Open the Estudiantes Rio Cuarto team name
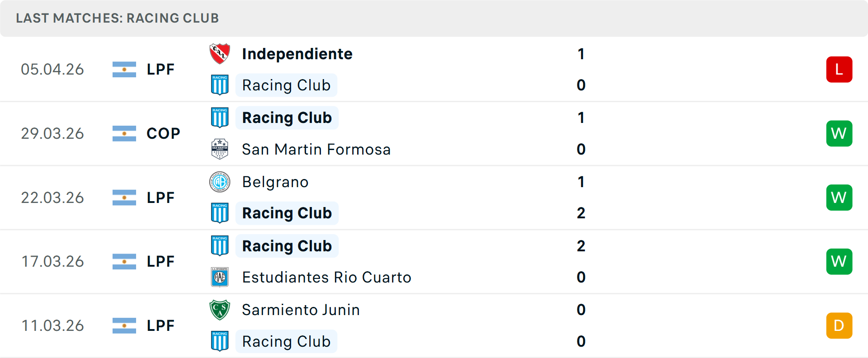 326,277
